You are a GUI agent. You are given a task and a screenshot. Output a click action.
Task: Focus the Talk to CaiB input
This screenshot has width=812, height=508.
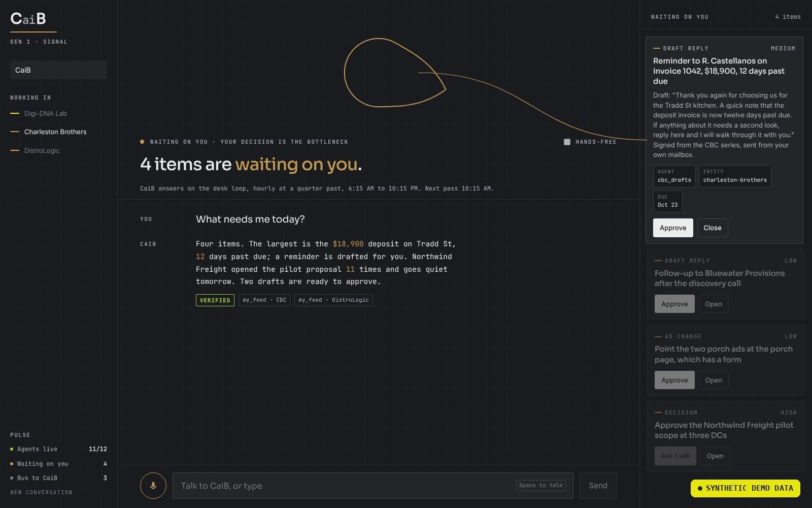(x=373, y=486)
